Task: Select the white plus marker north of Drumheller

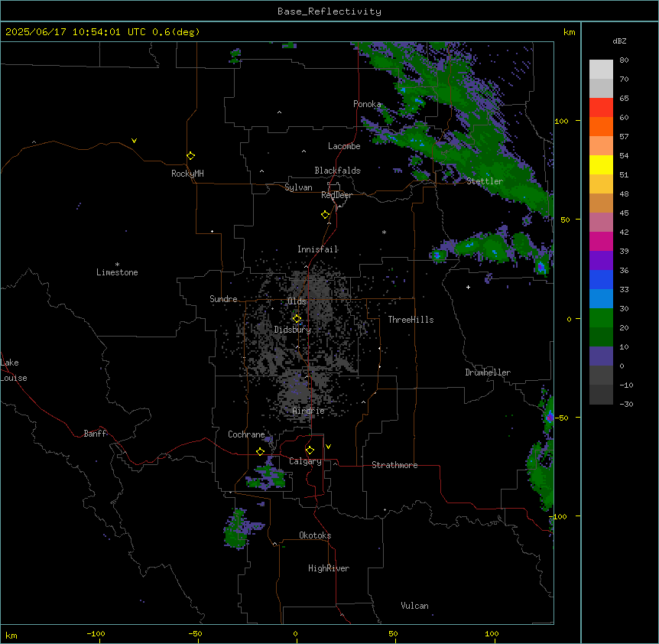Action: pos(468,287)
